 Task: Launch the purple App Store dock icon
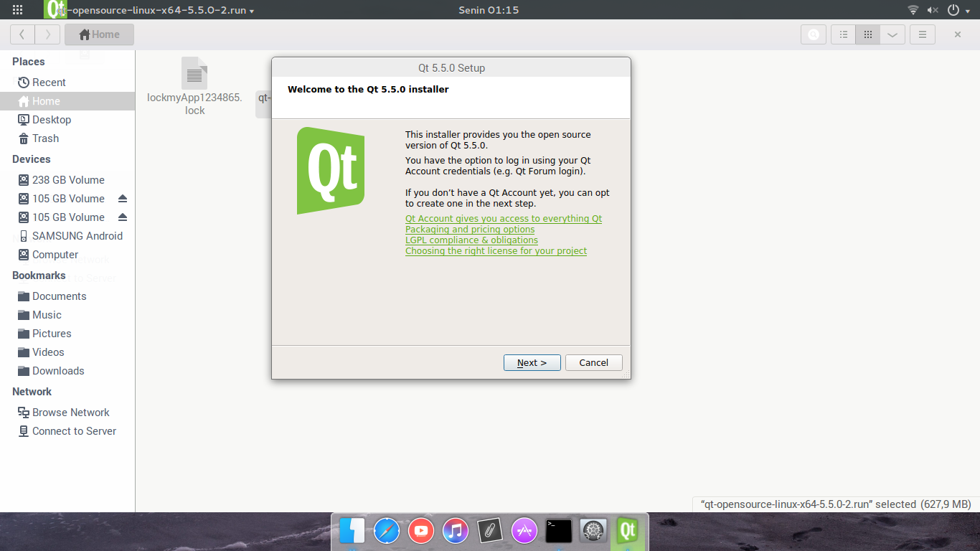524,531
